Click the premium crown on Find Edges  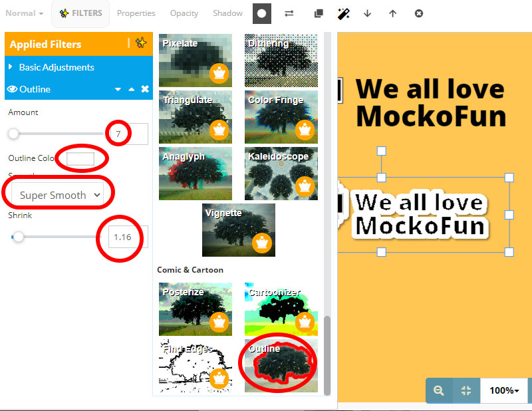pyautogui.click(x=219, y=379)
